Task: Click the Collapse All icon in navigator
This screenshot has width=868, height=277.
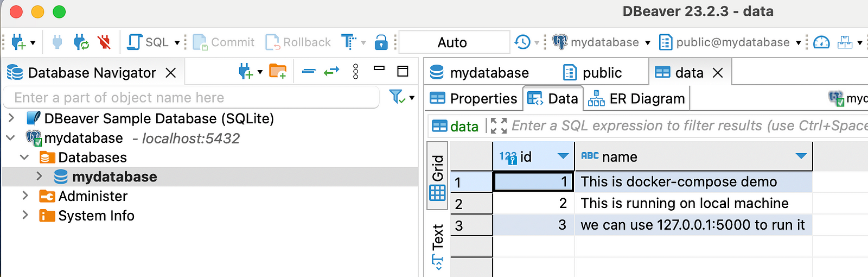Action: [309, 71]
